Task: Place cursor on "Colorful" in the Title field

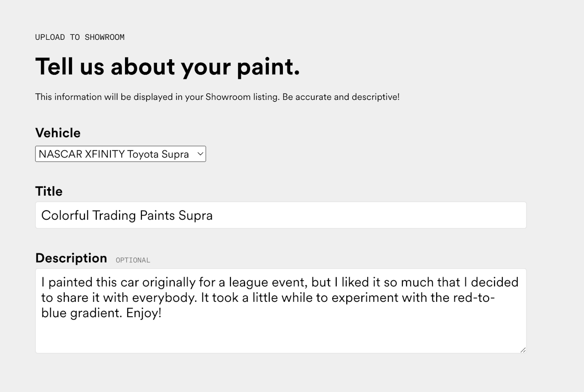Action: point(65,215)
